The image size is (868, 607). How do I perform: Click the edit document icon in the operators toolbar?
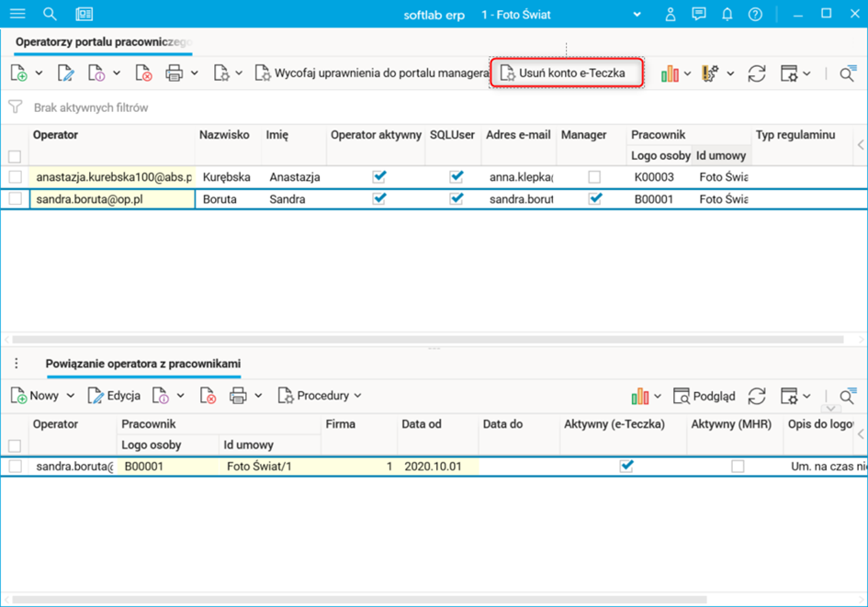click(65, 73)
